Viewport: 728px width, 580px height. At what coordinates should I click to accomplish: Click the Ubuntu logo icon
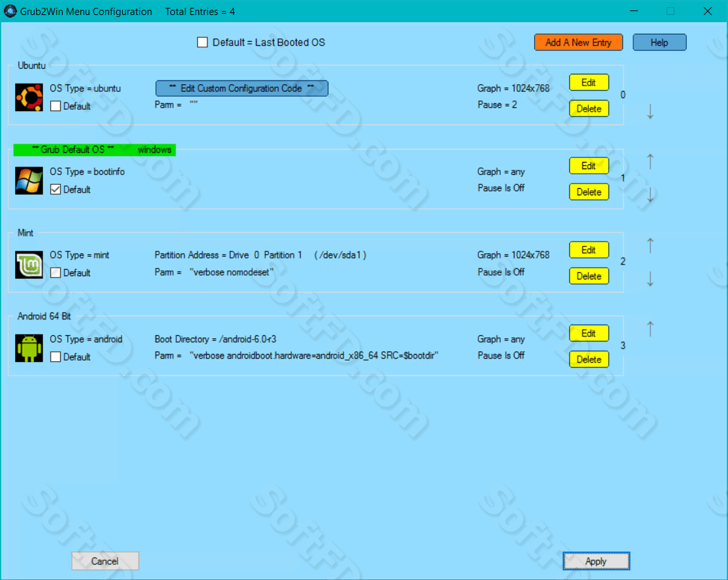pyautogui.click(x=29, y=97)
